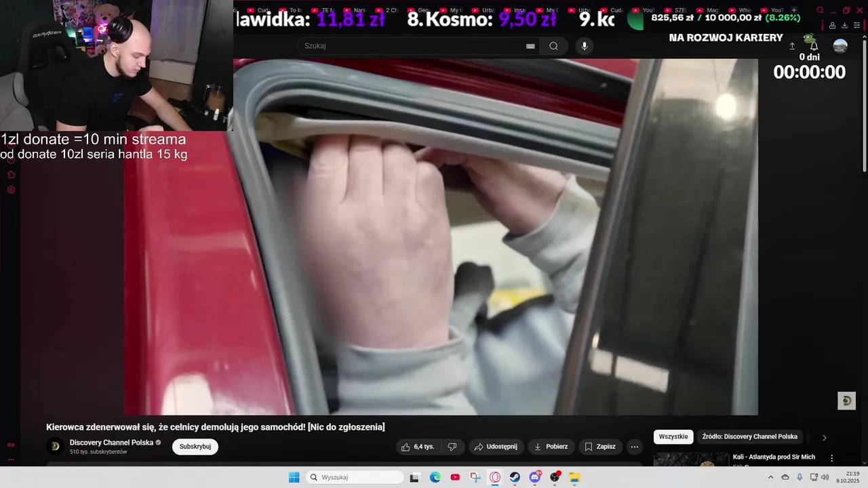Open OBS Studio from the taskbar
The width and height of the screenshot is (868, 488).
click(x=555, y=477)
